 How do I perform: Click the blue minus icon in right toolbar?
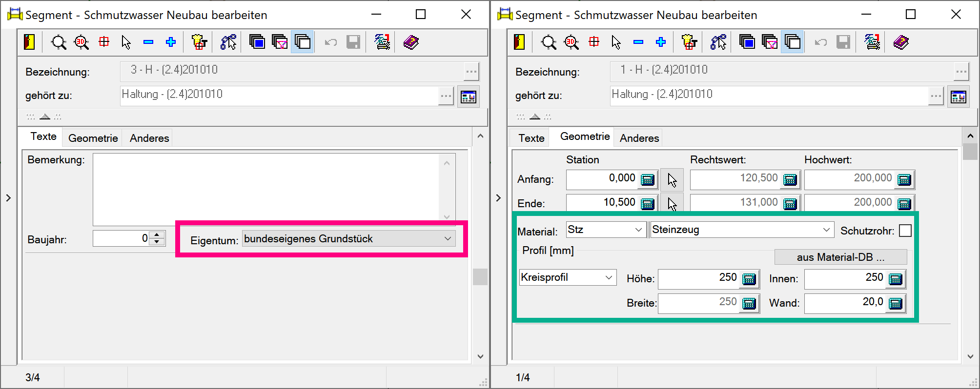(638, 42)
